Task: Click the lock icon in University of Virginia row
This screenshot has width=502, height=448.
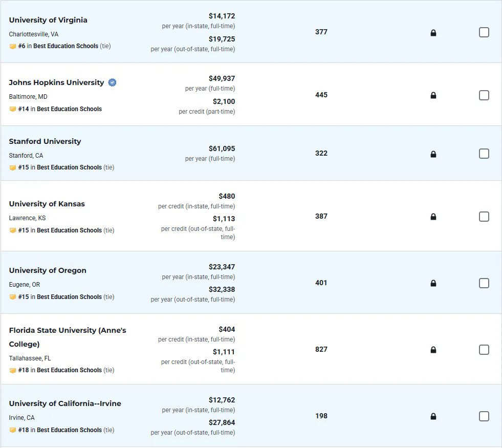Action: [x=433, y=33]
